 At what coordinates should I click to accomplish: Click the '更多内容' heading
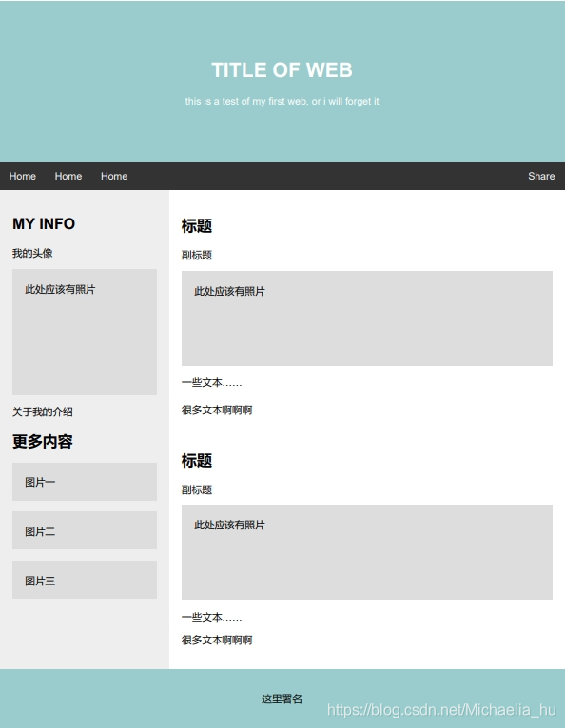tap(42, 441)
